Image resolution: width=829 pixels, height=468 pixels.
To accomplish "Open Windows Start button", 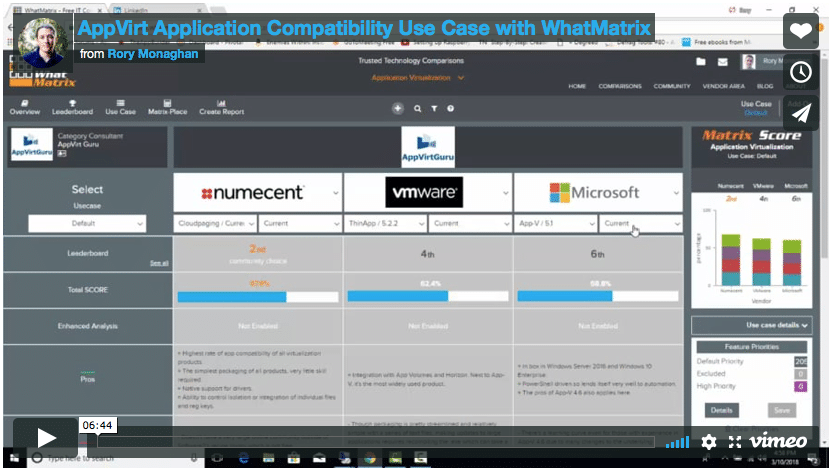I will (x=14, y=458).
